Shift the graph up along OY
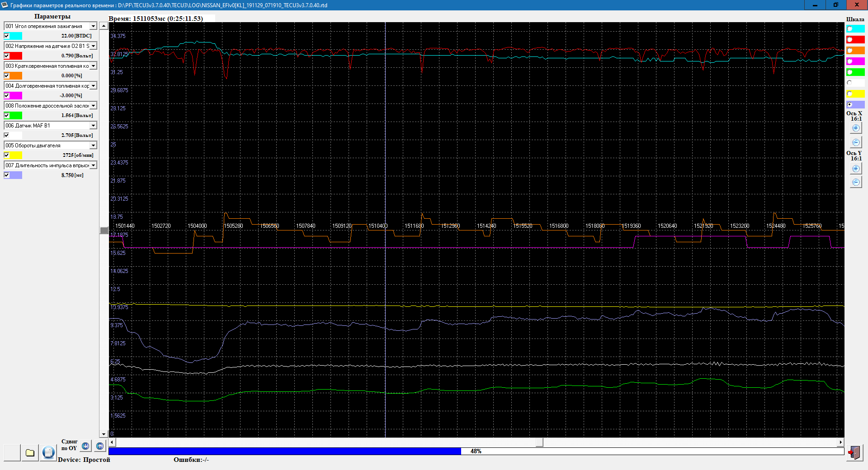This screenshot has width=868, height=470. click(x=100, y=446)
